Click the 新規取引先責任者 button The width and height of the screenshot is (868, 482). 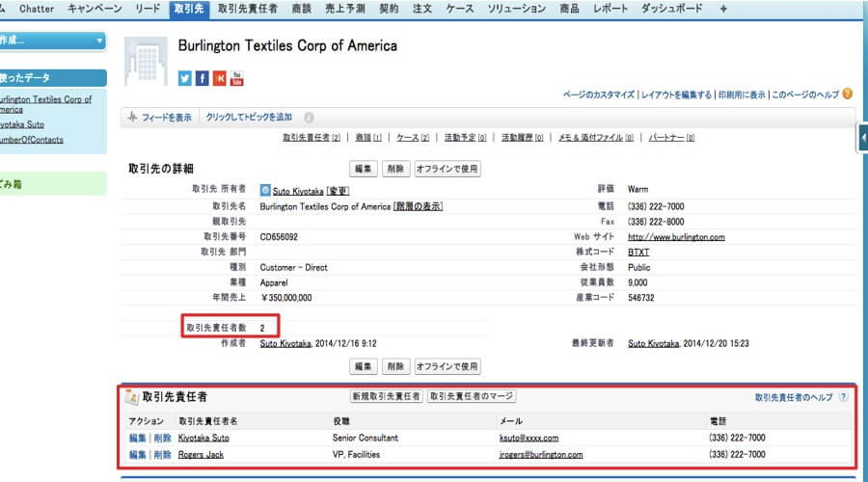click(386, 396)
